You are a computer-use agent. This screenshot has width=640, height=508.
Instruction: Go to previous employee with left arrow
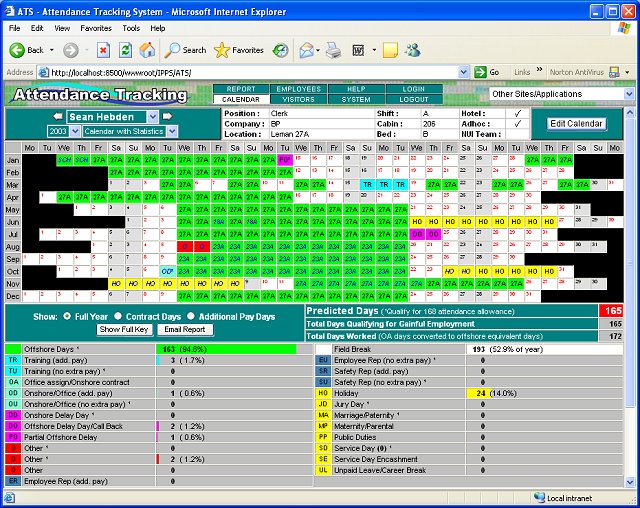click(x=58, y=116)
